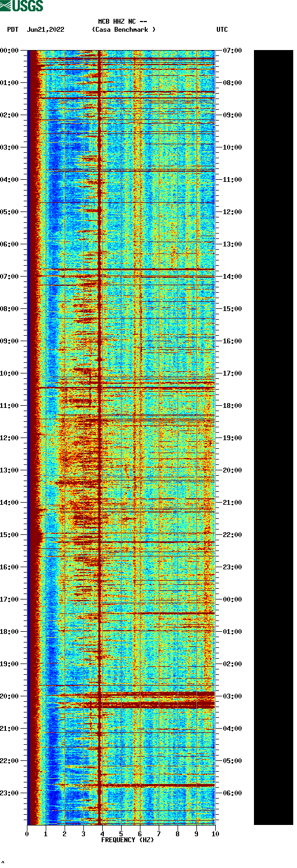Image resolution: width=297 pixels, height=868 pixels.
Task: Select the 04:00 label on the PDT axis
Action: (x=9, y=180)
